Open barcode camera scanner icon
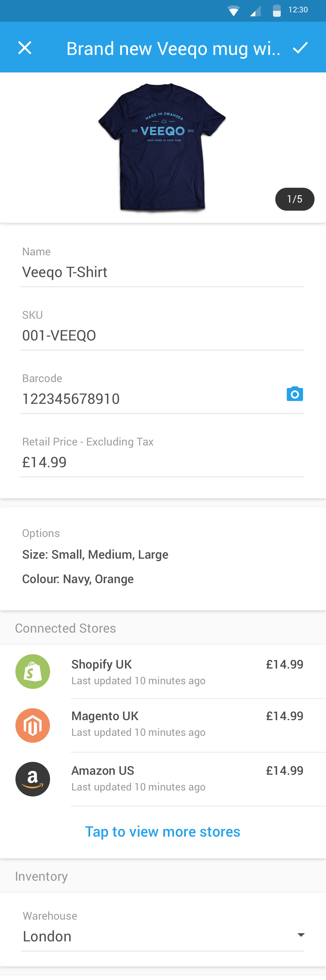Viewport: 326px width, 980px height. click(295, 394)
